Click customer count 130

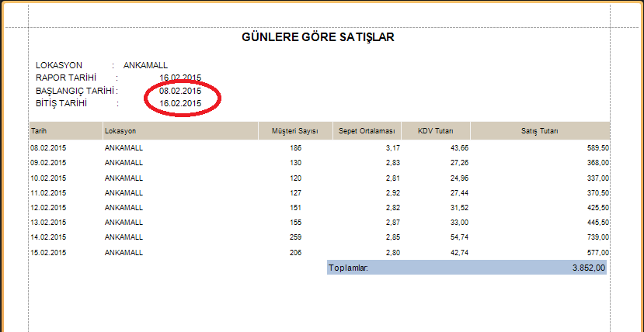[295, 163]
